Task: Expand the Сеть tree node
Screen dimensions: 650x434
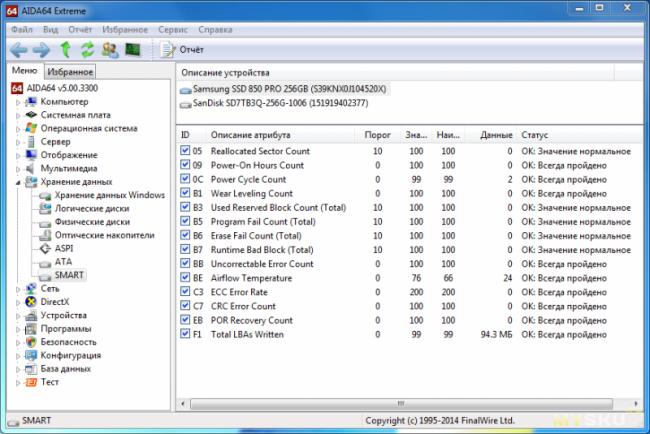Action: tap(18, 289)
